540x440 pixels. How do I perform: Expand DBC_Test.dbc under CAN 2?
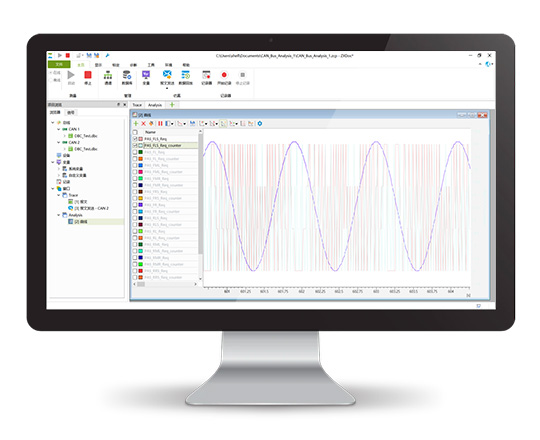coord(64,149)
